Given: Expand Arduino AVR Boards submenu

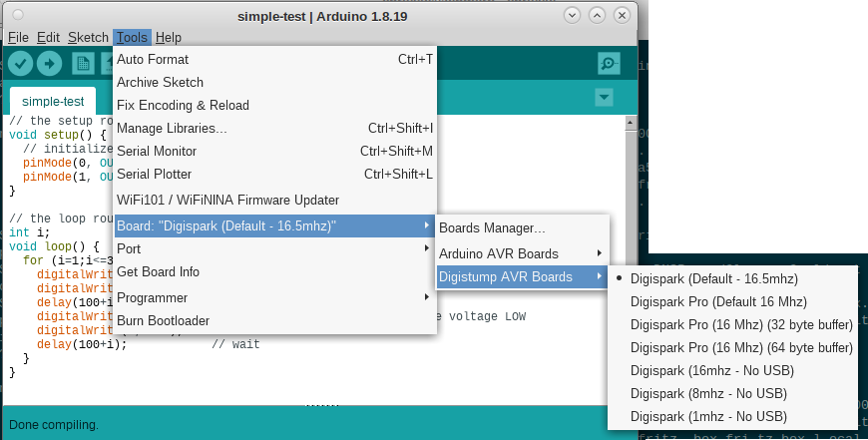Looking at the screenshot, I should pyautogui.click(x=522, y=253).
